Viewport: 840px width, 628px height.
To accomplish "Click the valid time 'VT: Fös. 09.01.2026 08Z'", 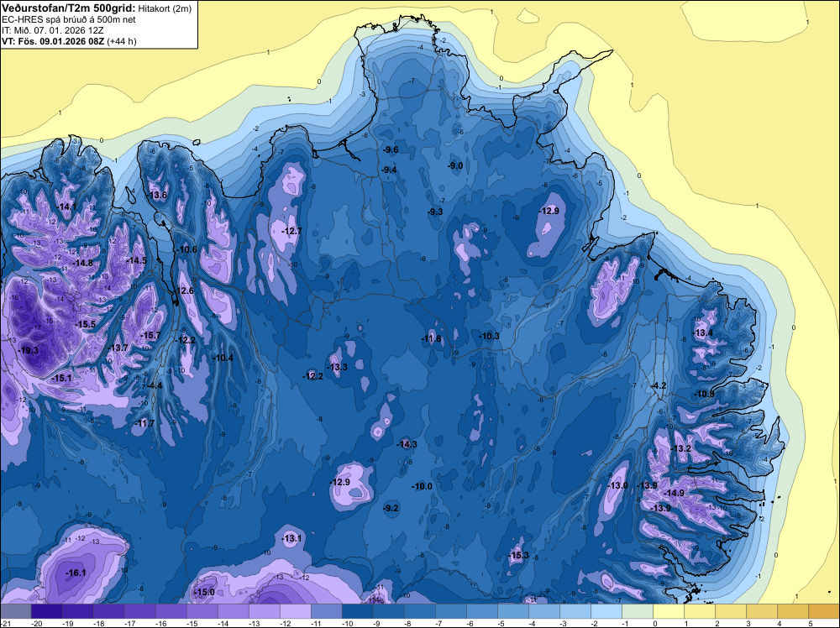I will coord(53,41).
